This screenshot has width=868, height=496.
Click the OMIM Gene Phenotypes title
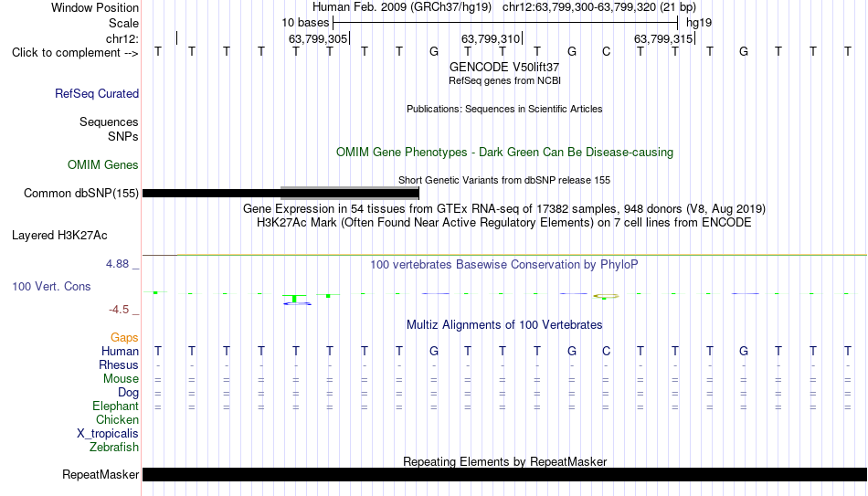[505, 153]
